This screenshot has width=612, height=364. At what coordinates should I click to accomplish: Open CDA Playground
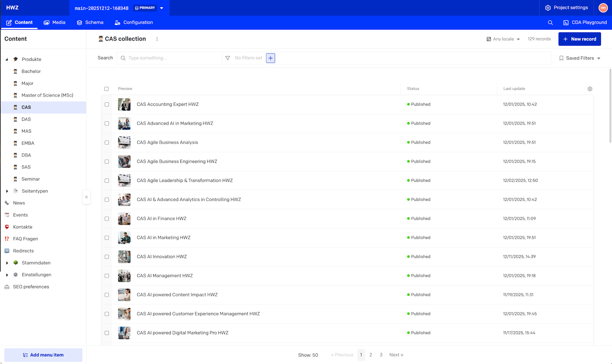coord(585,23)
